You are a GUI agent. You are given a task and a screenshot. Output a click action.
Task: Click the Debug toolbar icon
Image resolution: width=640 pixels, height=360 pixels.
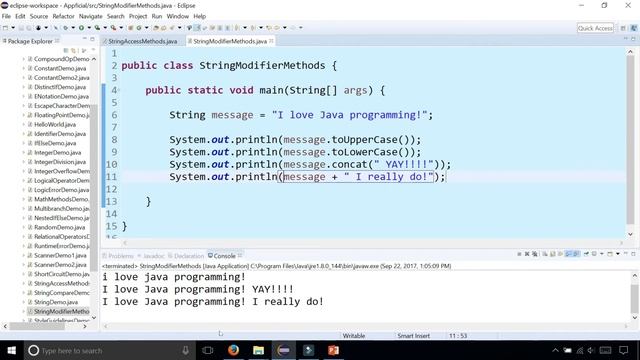pyautogui.click(x=65, y=28)
